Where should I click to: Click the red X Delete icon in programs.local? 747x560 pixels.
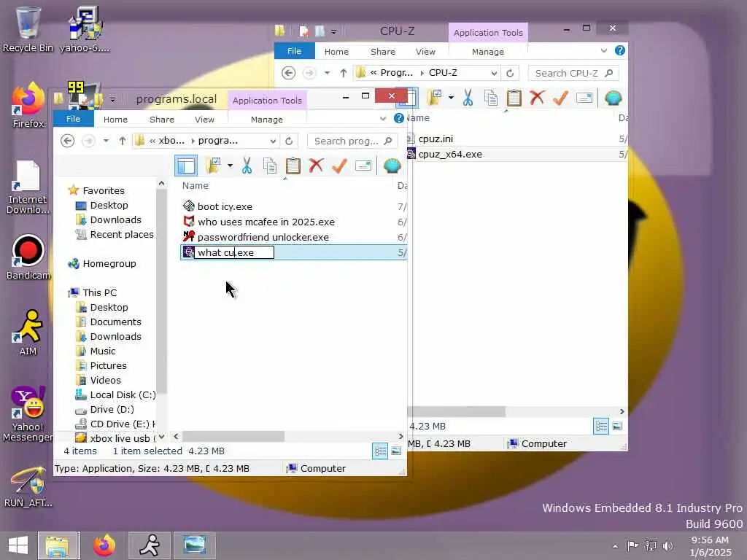[x=316, y=166]
